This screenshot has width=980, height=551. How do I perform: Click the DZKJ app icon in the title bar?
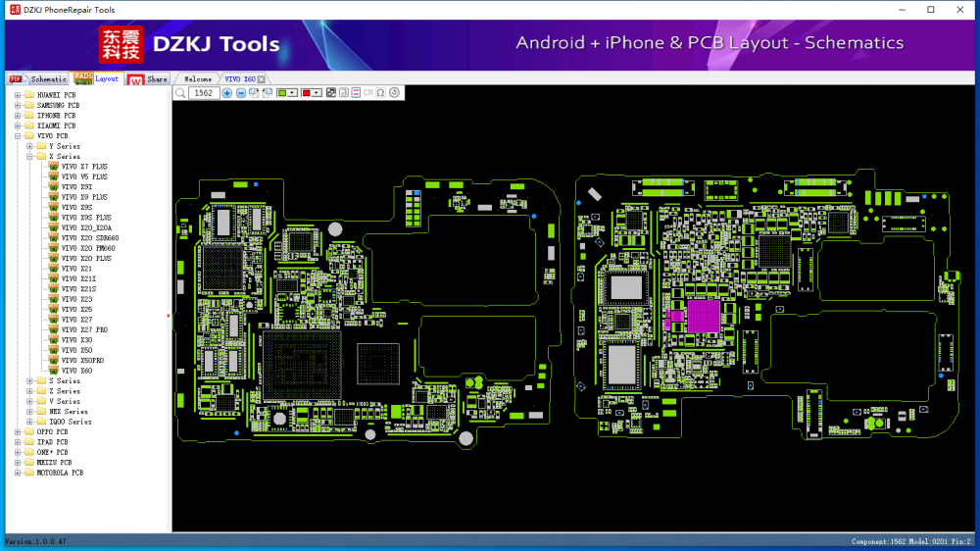[15, 10]
